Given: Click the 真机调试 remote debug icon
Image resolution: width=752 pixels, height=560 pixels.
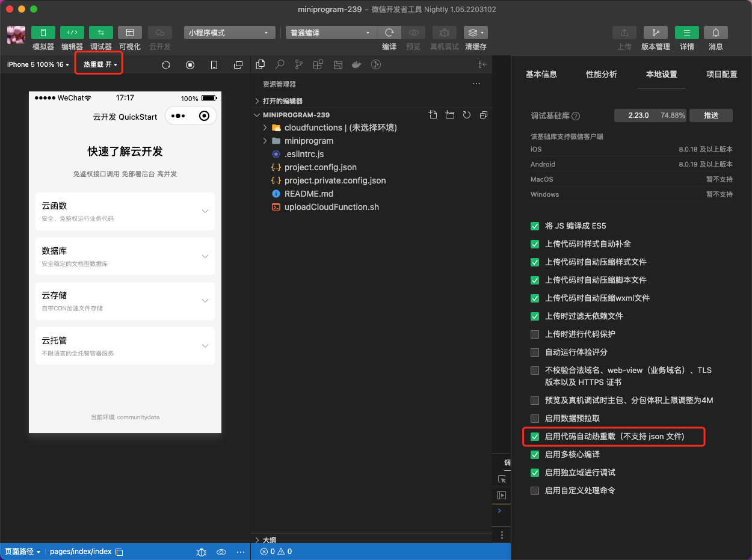Looking at the screenshot, I should tap(445, 32).
